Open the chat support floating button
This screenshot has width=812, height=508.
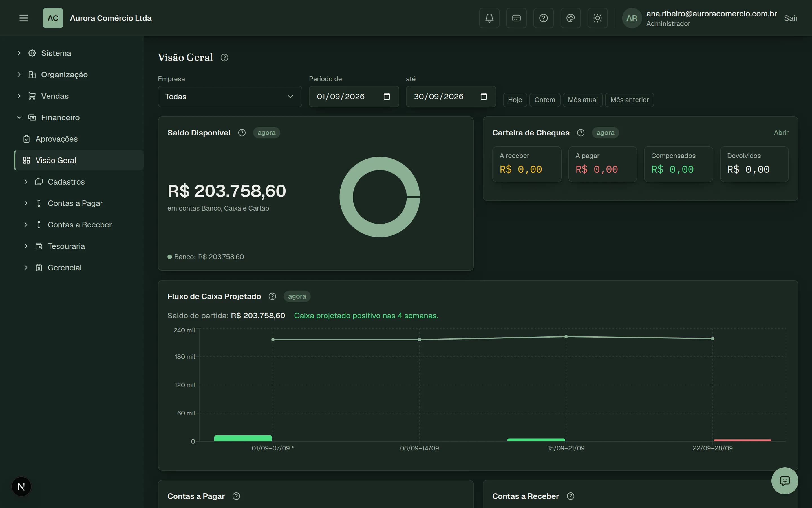785,481
